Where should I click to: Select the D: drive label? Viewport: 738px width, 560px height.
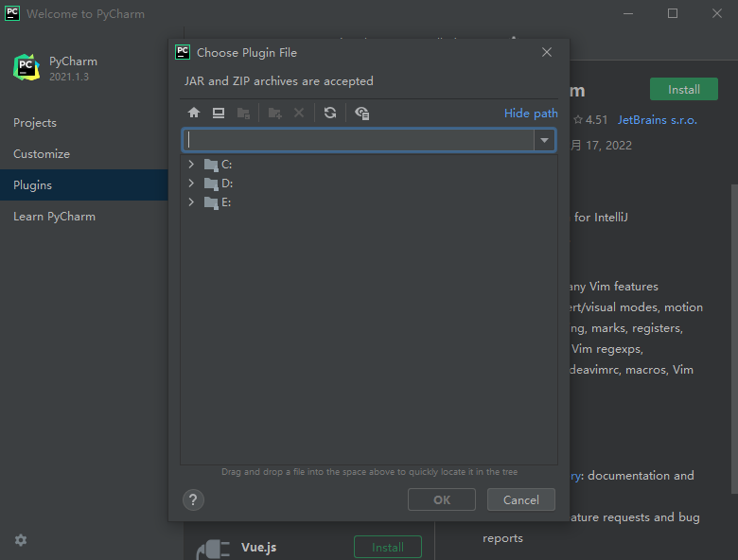pyautogui.click(x=227, y=184)
